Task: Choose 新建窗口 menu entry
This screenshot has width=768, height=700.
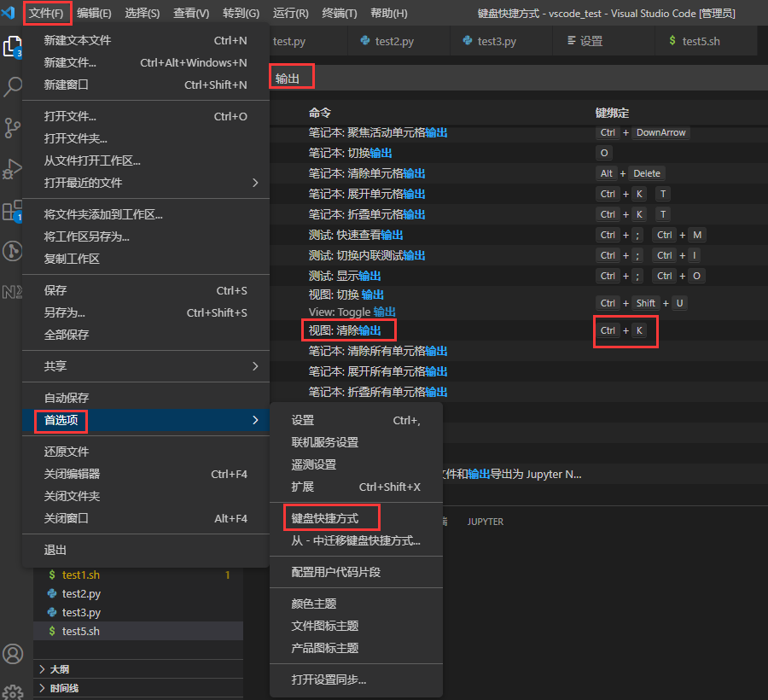Action: (145, 85)
